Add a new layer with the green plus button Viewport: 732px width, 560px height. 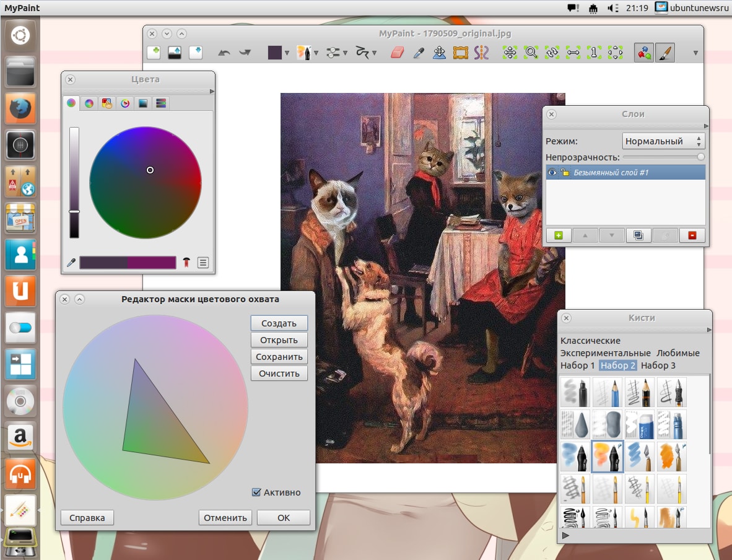[559, 235]
